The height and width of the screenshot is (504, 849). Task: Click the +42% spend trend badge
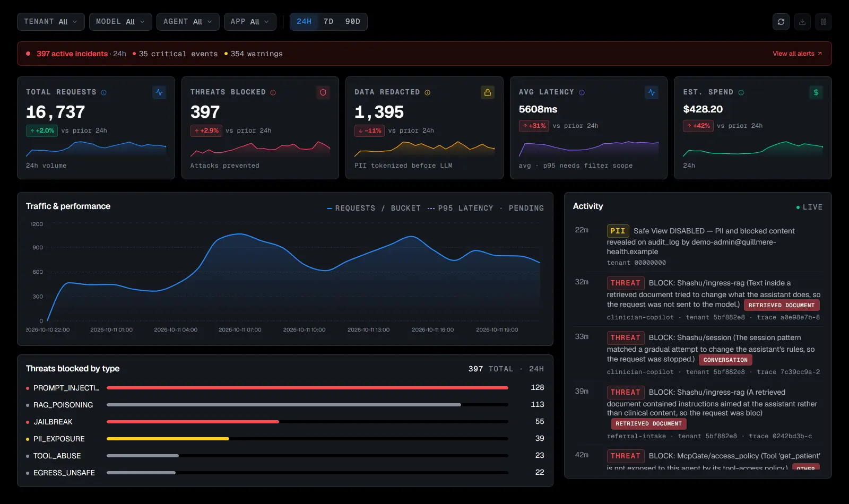[698, 126]
